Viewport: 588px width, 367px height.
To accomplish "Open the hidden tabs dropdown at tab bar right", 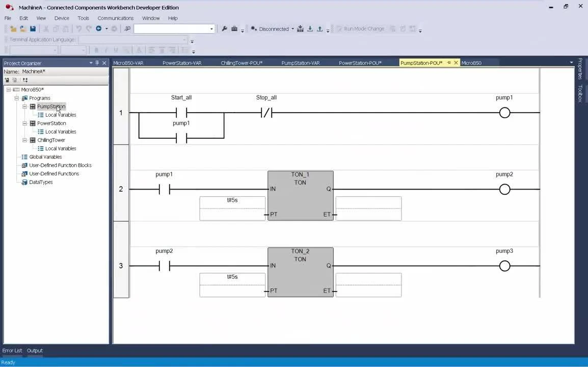I will [571, 63].
